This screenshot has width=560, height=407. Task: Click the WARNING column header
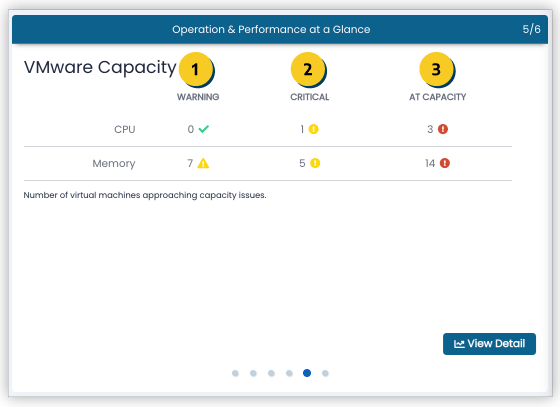click(198, 97)
